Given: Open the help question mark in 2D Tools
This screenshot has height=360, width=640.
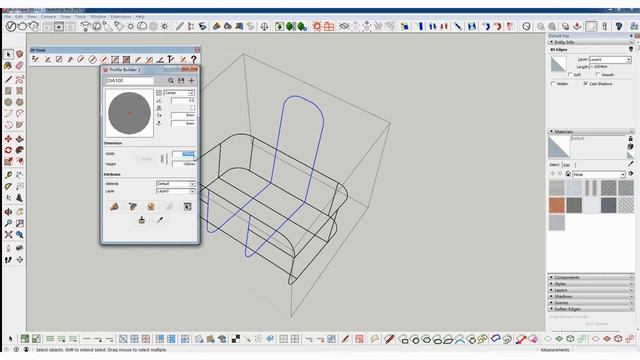Looking at the screenshot, I should coord(194,60).
